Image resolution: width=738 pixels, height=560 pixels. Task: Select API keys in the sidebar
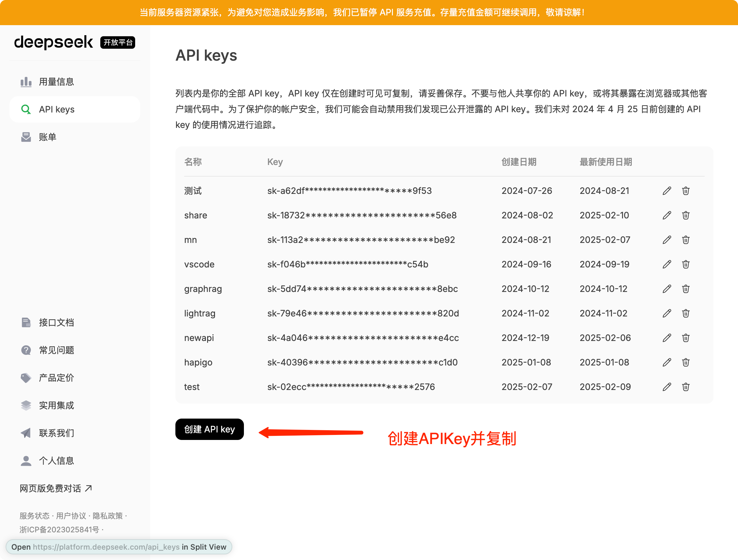(x=74, y=109)
